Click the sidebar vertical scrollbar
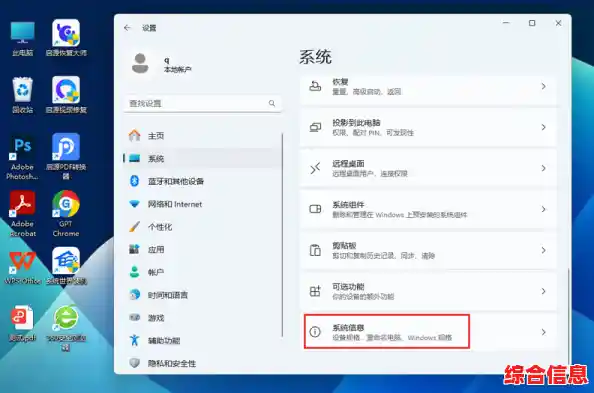The width and height of the screenshot is (594, 393). [x=283, y=235]
